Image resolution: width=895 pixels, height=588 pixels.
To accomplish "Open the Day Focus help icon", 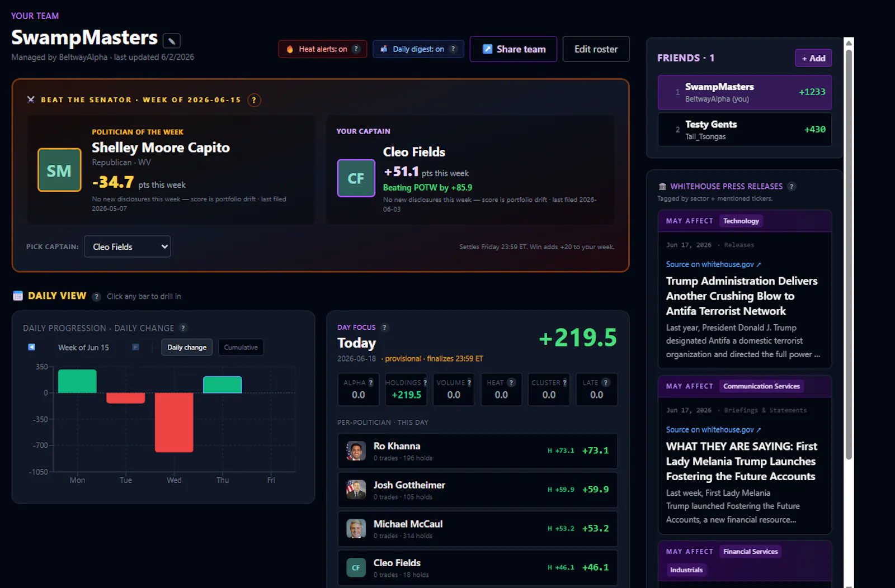I will [x=384, y=328].
